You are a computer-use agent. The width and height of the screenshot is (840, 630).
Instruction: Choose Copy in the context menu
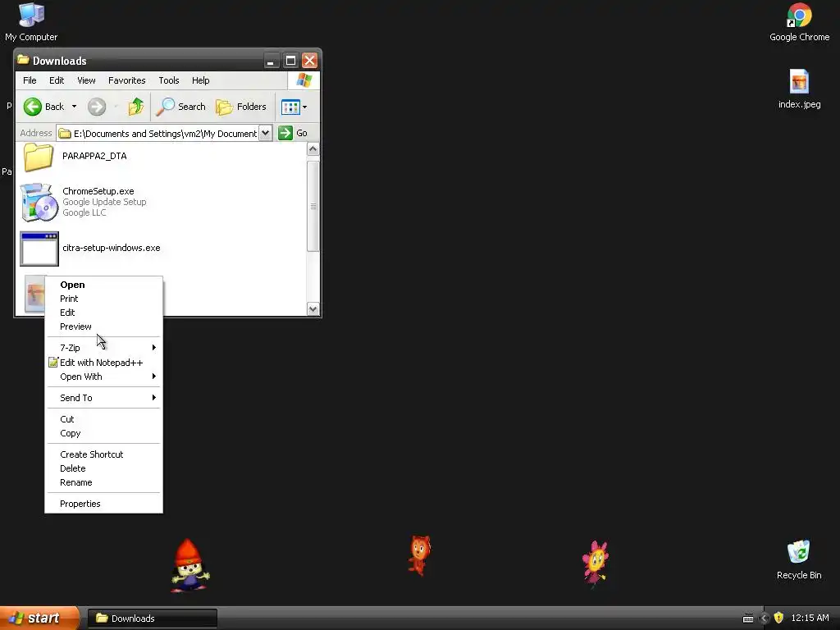(x=104, y=433)
